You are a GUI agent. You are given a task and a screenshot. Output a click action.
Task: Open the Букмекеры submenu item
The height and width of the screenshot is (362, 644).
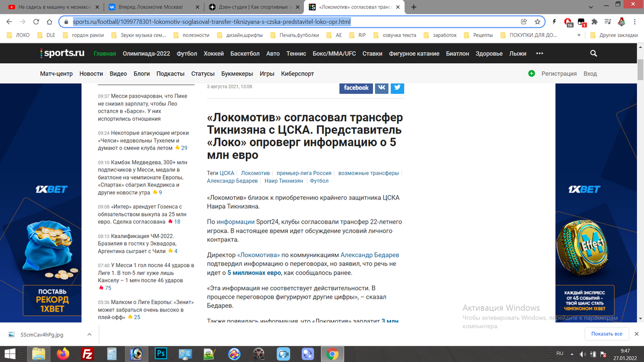[237, 73]
